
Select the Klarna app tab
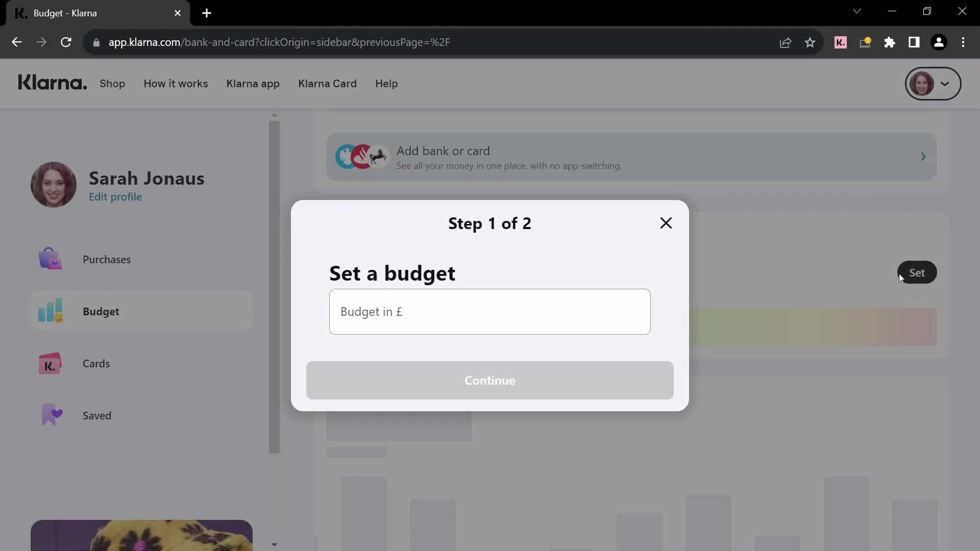tap(253, 84)
